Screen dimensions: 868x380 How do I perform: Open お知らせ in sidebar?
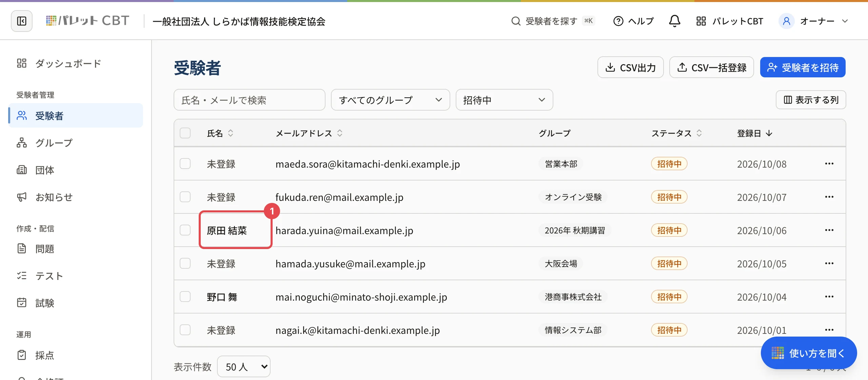[76, 197]
